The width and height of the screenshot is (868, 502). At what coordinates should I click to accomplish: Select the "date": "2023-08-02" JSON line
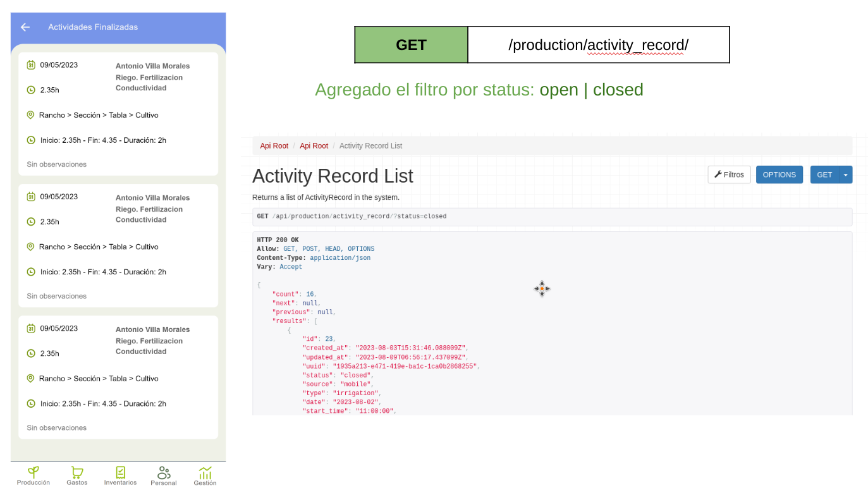(341, 402)
